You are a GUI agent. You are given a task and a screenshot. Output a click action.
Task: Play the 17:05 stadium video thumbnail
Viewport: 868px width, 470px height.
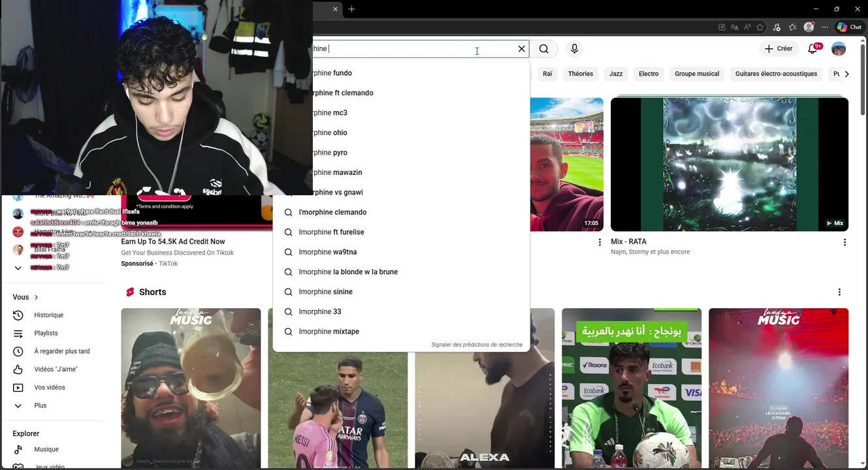tap(567, 164)
